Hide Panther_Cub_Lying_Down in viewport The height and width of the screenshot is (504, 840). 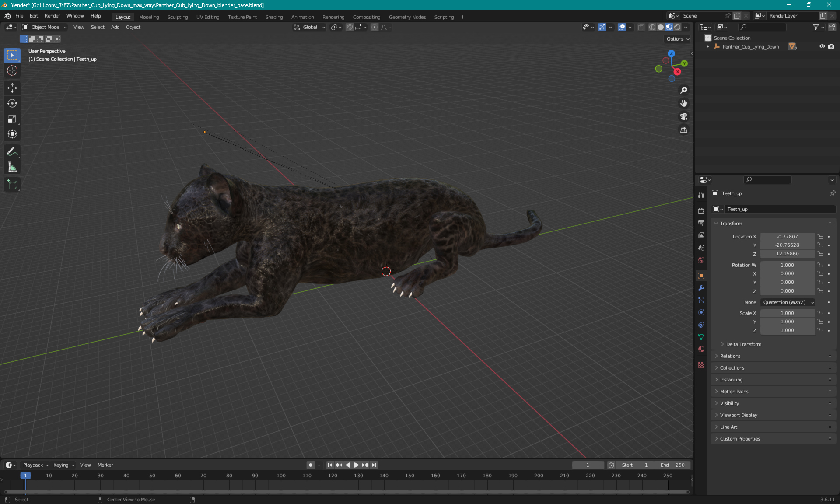[822, 46]
